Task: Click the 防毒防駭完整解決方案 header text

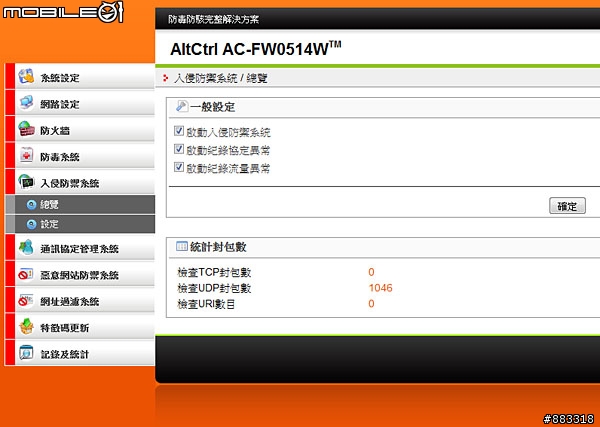Action: point(214,19)
